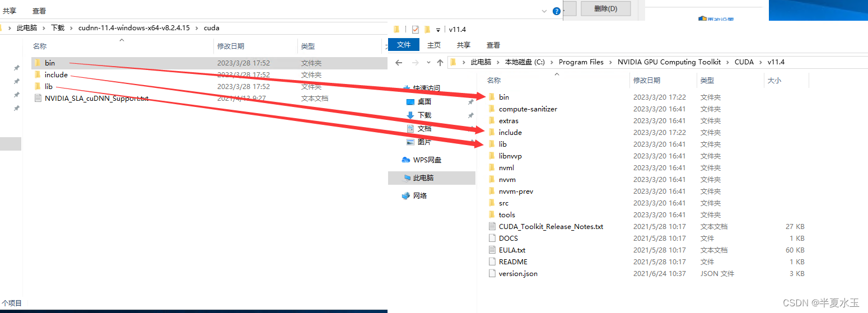
Task: Click the Back arrow in v11.4 window
Action: (400, 62)
